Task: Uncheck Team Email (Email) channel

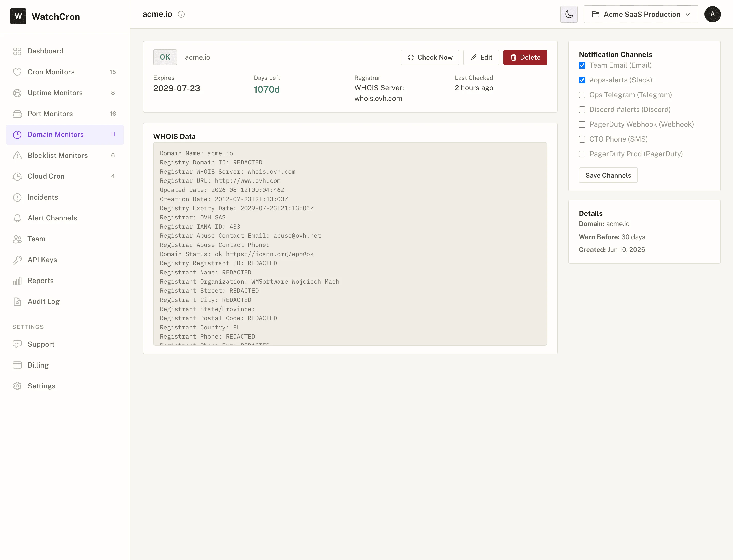Action: [x=582, y=65]
